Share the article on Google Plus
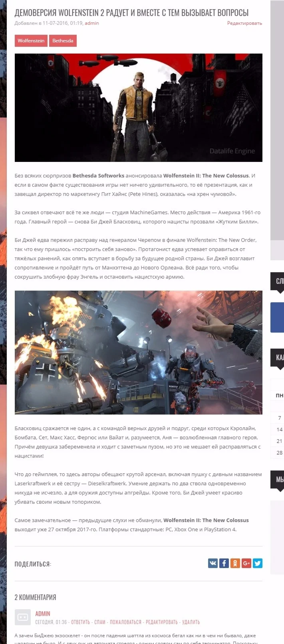The image size is (284, 644). pos(246,563)
